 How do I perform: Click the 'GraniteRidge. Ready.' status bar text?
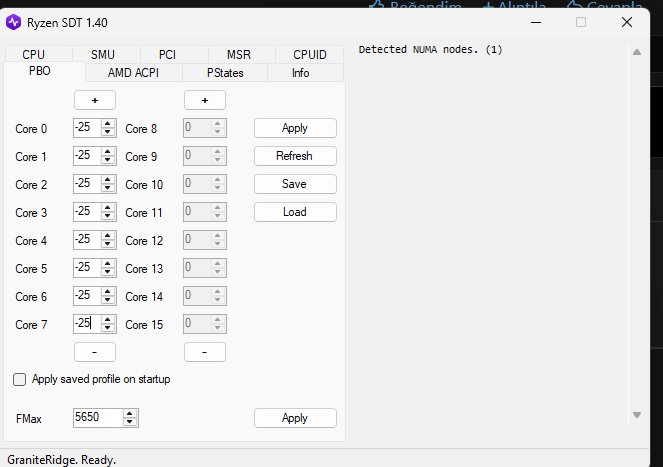pos(62,460)
